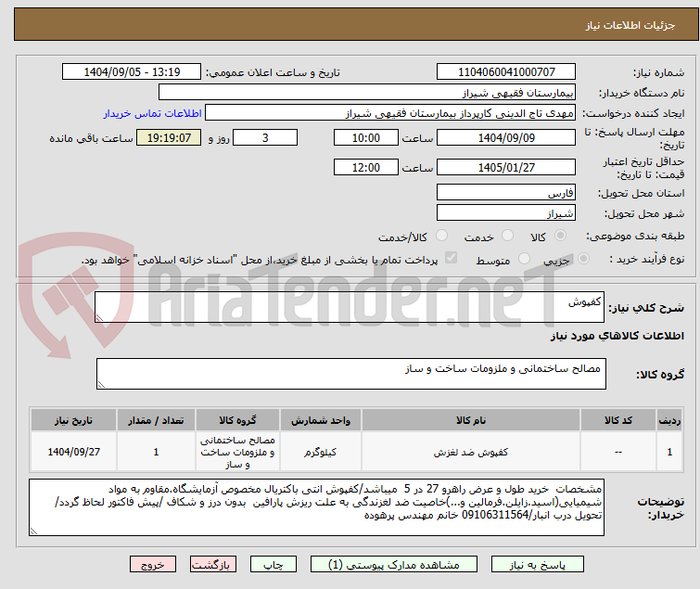700x589 pixels.
Task: Click the نام کالا column header
Action: coord(471,420)
